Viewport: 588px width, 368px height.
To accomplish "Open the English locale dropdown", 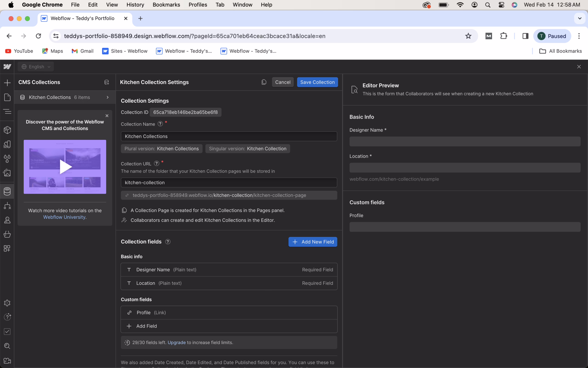I will (x=36, y=67).
